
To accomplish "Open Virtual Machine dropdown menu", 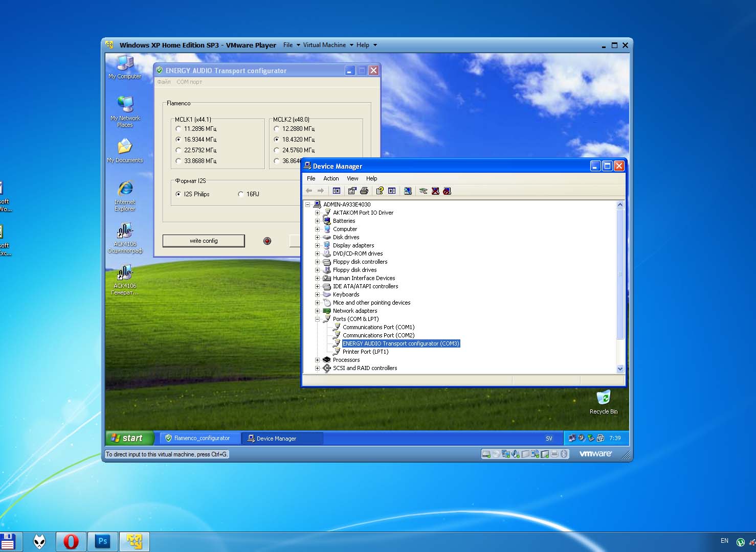I will pyautogui.click(x=328, y=45).
